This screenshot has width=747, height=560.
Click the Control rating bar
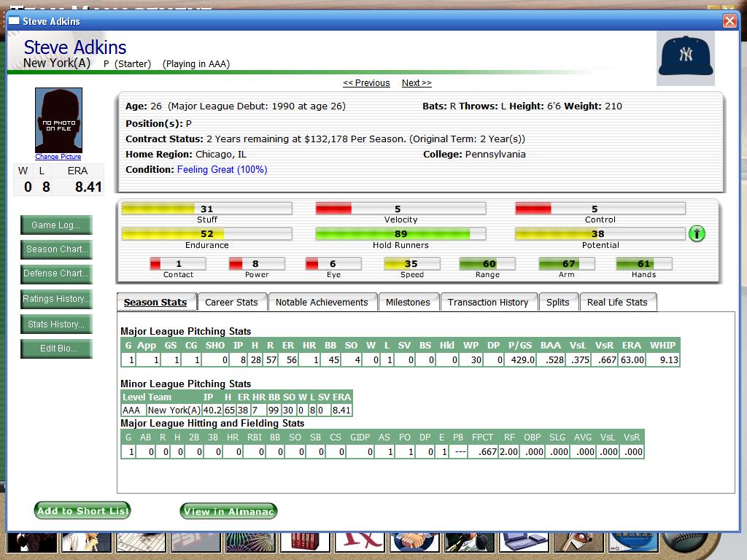pyautogui.click(x=600, y=209)
